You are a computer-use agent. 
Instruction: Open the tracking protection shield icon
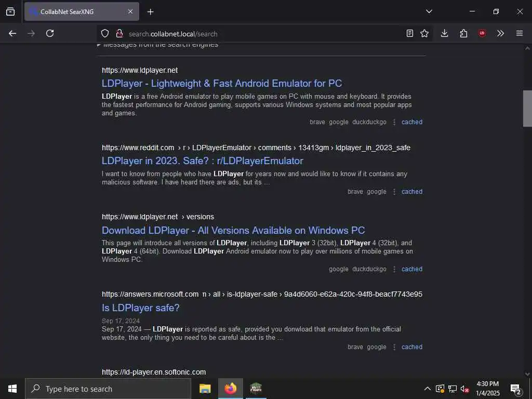point(105,33)
